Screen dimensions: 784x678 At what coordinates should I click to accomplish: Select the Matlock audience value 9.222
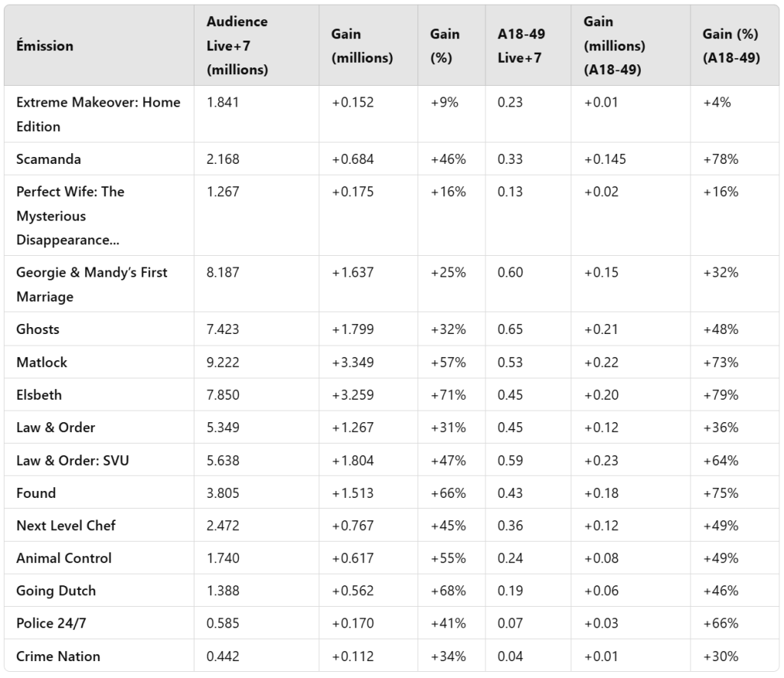point(223,362)
